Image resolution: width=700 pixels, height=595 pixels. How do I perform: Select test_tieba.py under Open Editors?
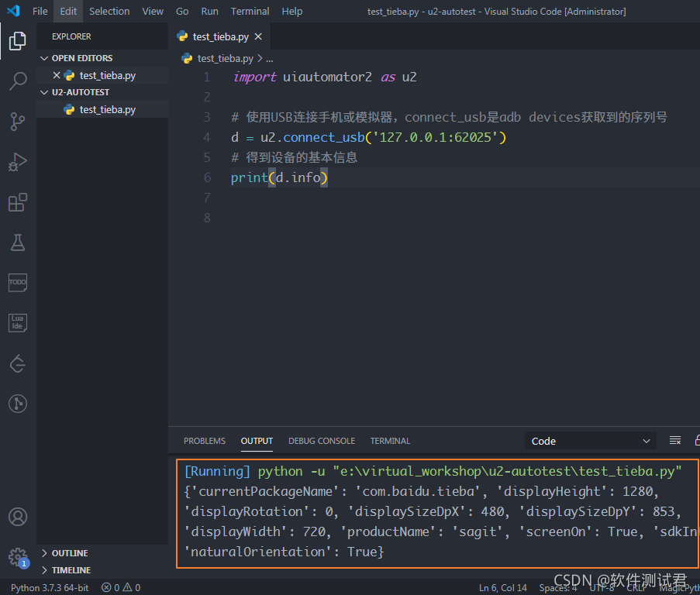tap(102, 75)
